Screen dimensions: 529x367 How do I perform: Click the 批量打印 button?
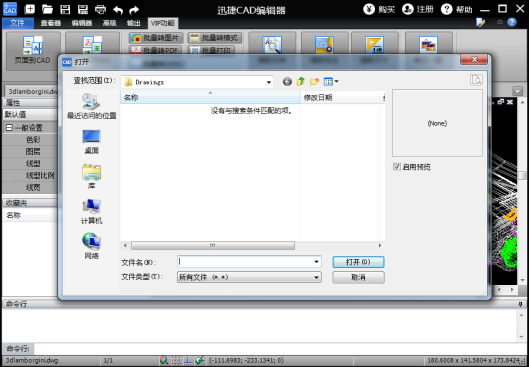(211, 50)
